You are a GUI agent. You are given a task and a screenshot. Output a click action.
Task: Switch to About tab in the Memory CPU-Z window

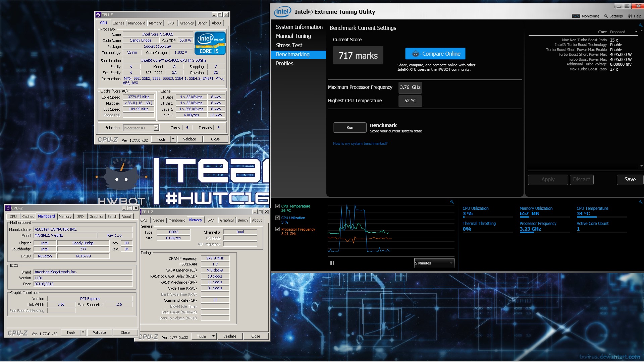(257, 220)
